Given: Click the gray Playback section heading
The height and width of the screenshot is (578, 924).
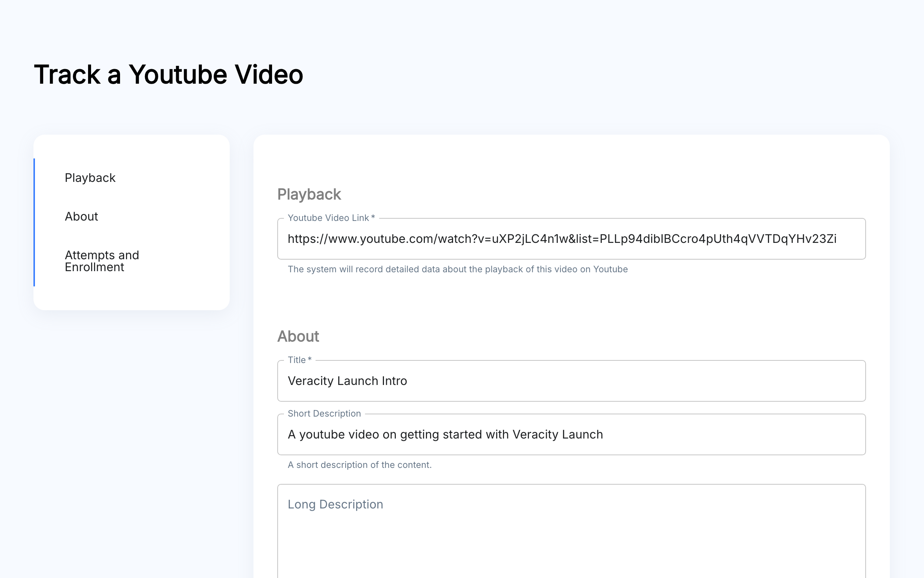Looking at the screenshot, I should pos(308,194).
